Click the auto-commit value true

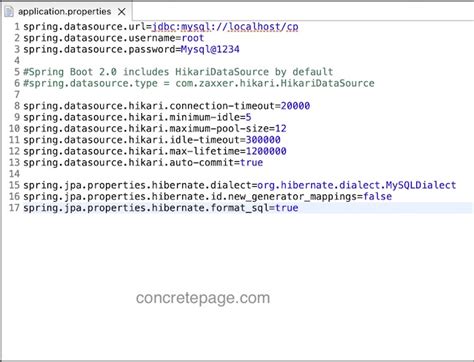(x=251, y=163)
